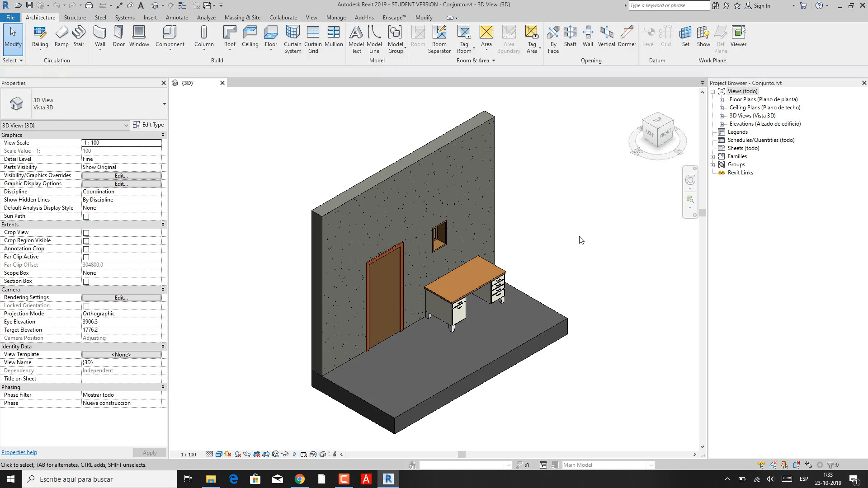Click the Set work plane tool
The image size is (868, 488).
tap(686, 37)
